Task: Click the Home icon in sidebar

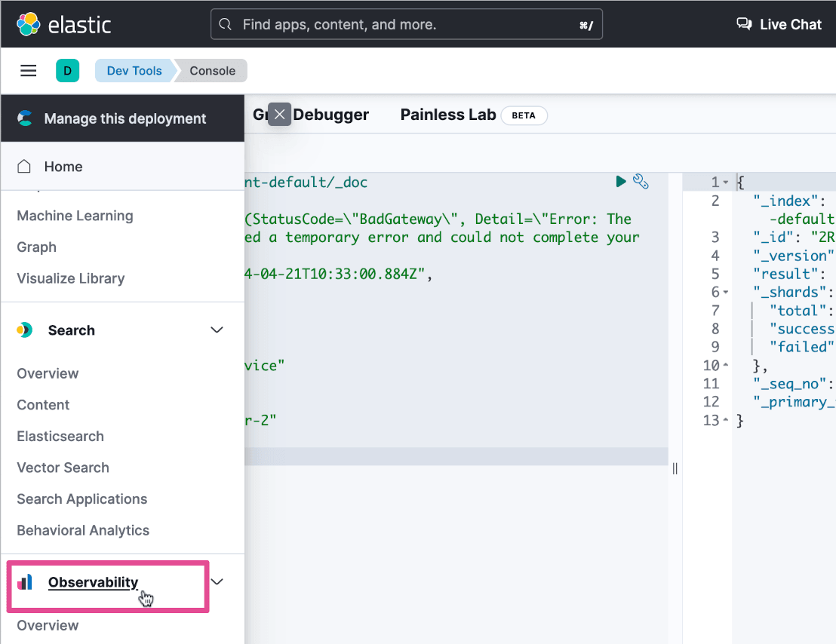Action: 25,167
